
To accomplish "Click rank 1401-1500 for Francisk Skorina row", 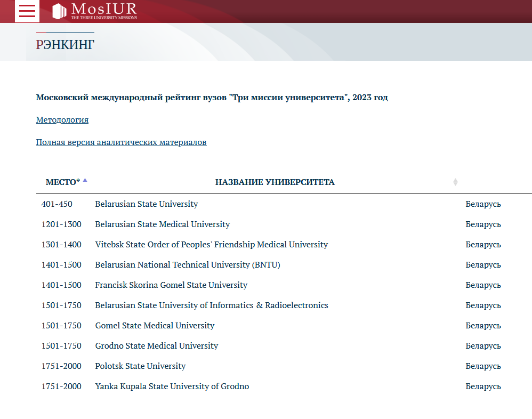I will pos(61,285).
